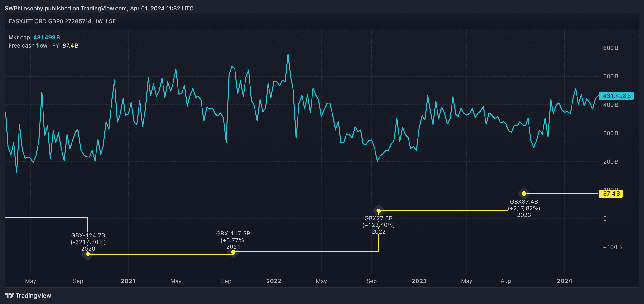Click the yellow 87.4 B price axis label
The image size is (644, 304).
tap(611, 194)
